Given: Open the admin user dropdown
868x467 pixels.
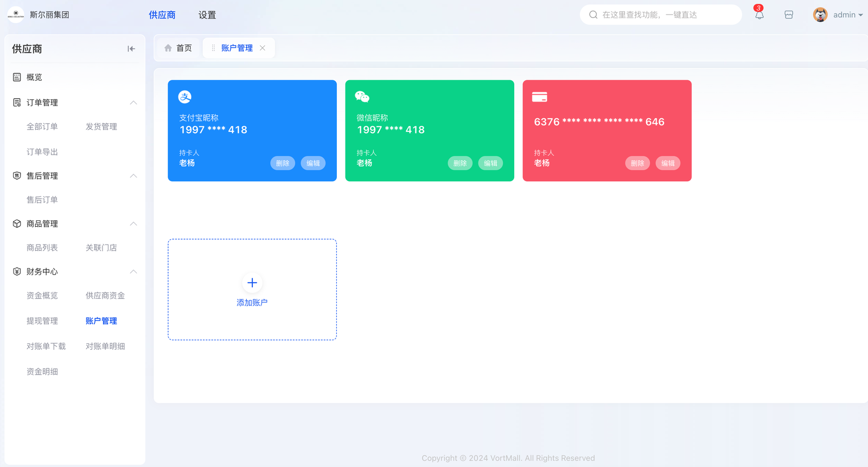Looking at the screenshot, I should point(838,15).
